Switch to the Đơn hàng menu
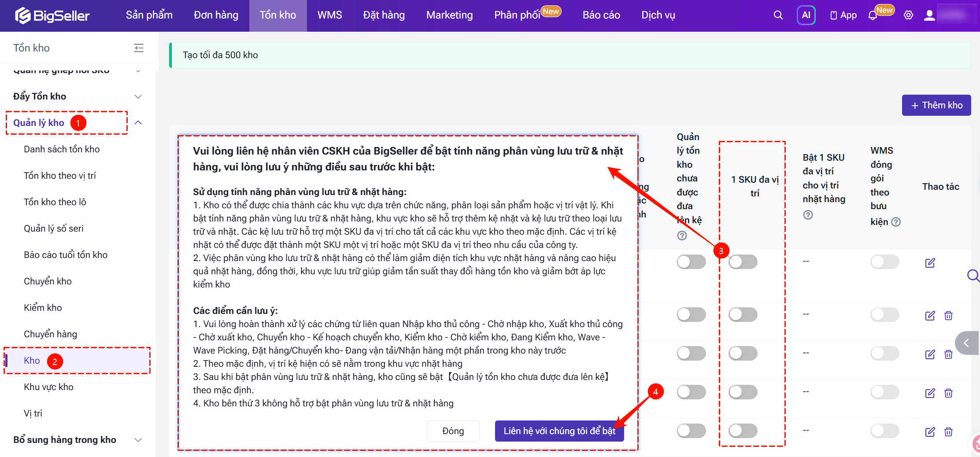 pos(216,15)
